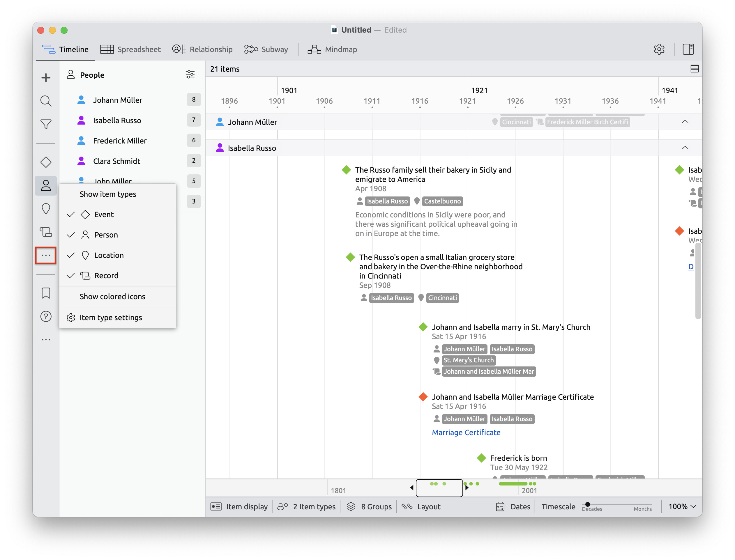Image resolution: width=735 pixels, height=560 pixels.
Task: Open the Layout options popup
Action: click(x=421, y=507)
